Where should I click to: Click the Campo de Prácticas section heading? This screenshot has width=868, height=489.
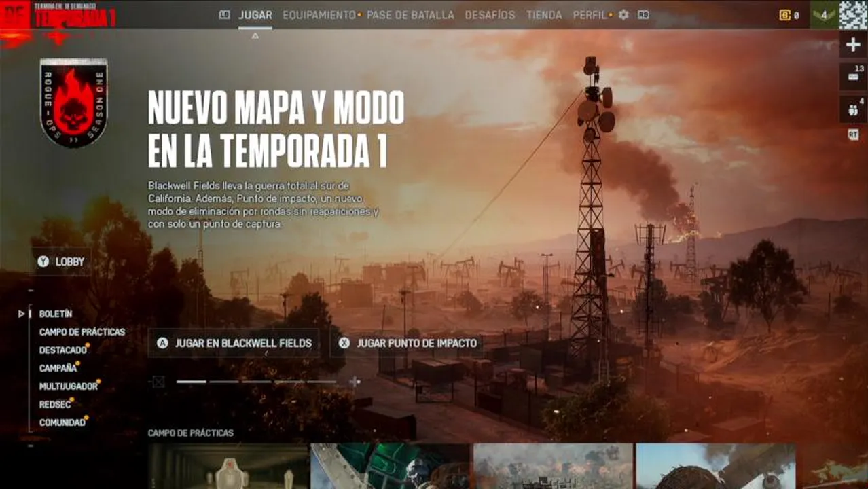point(191,433)
